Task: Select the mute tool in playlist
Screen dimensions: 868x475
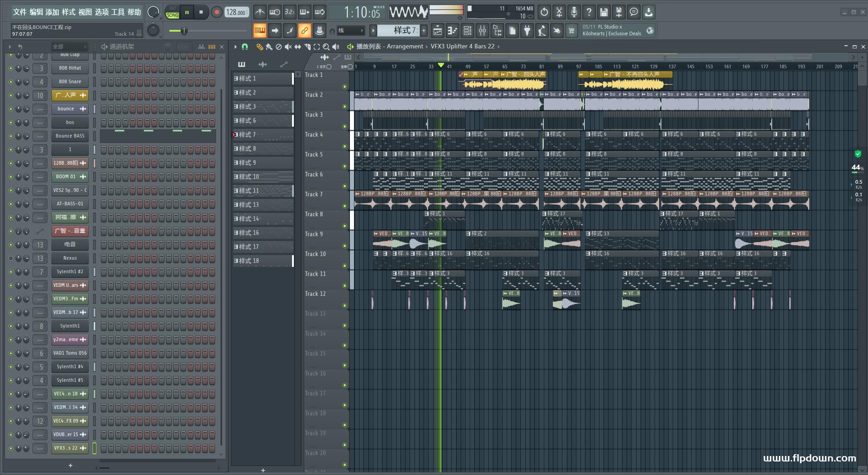Action: click(288, 47)
